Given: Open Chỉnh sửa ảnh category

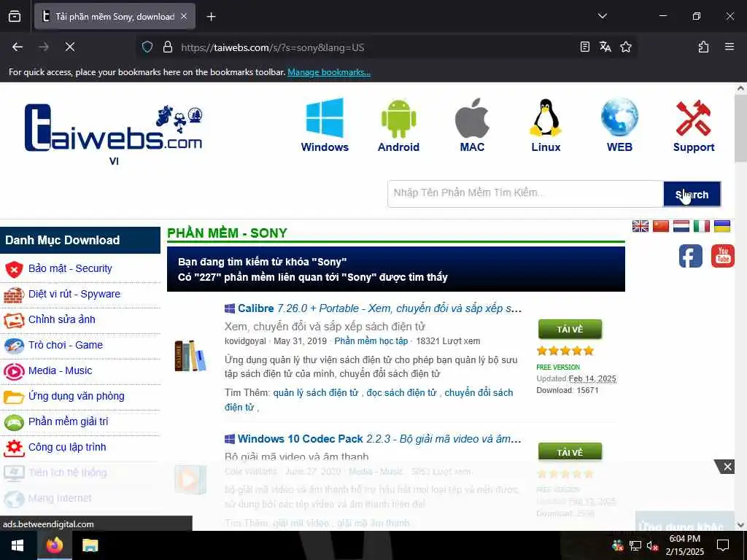Looking at the screenshot, I should [61, 319].
